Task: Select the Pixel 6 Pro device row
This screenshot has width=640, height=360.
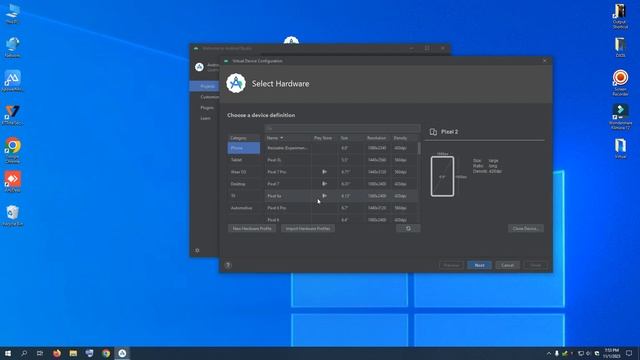Action: [x=341, y=208]
